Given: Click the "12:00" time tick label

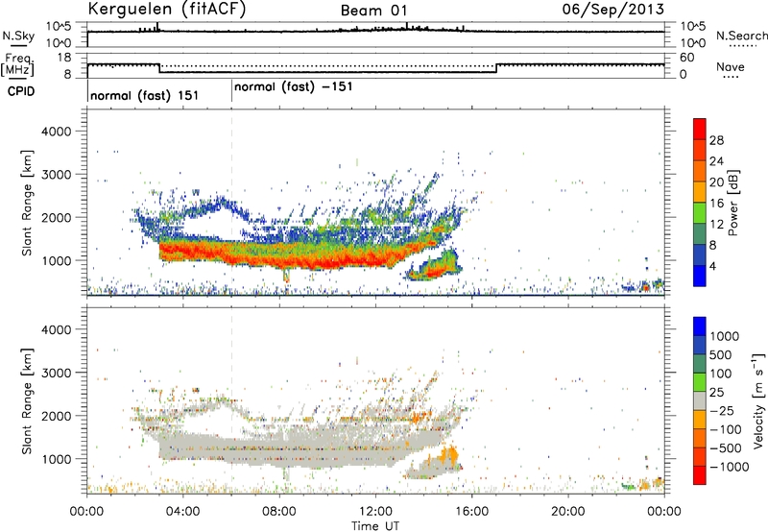Looking at the screenshot, I should coord(375,512).
